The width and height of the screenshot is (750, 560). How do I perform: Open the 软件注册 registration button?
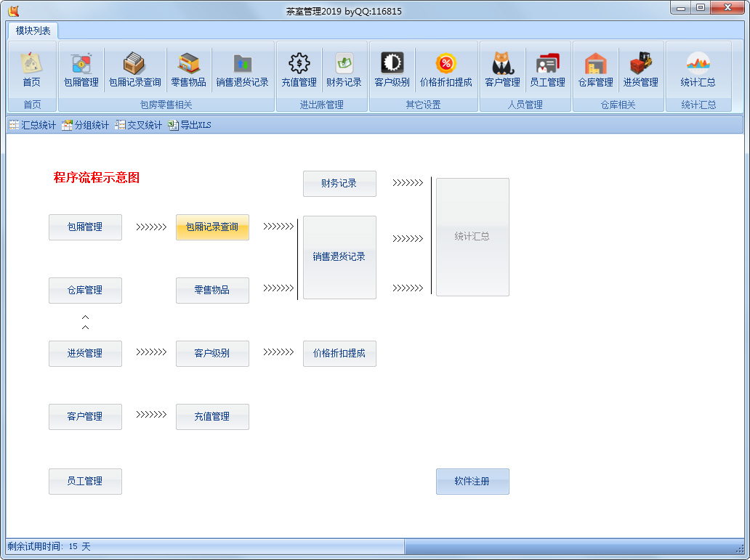tap(472, 481)
